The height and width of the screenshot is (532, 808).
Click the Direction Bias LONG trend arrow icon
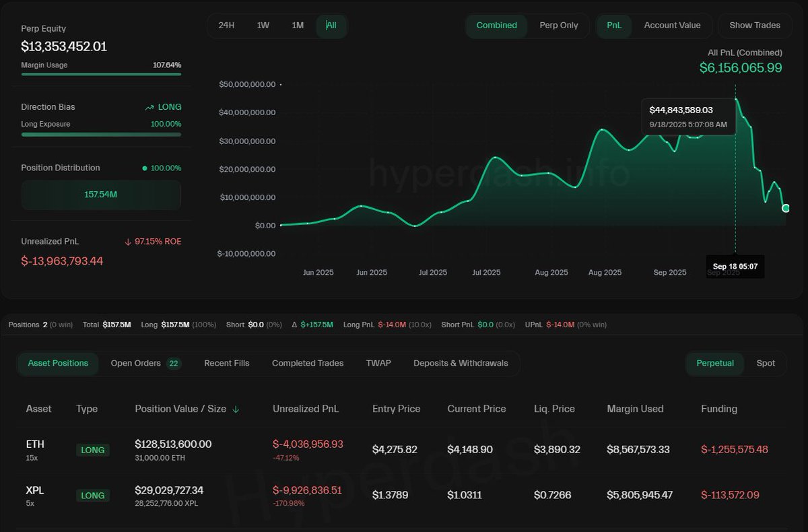pyautogui.click(x=149, y=106)
